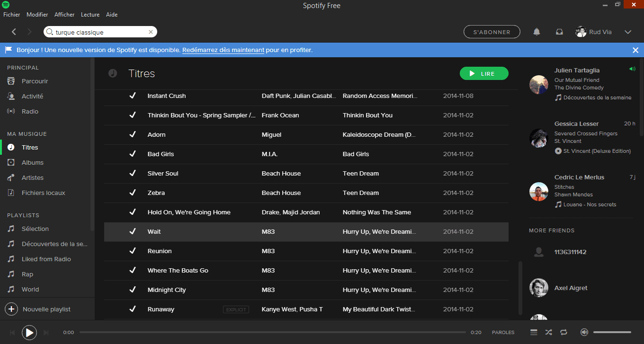Open the Aide menu

tap(112, 15)
